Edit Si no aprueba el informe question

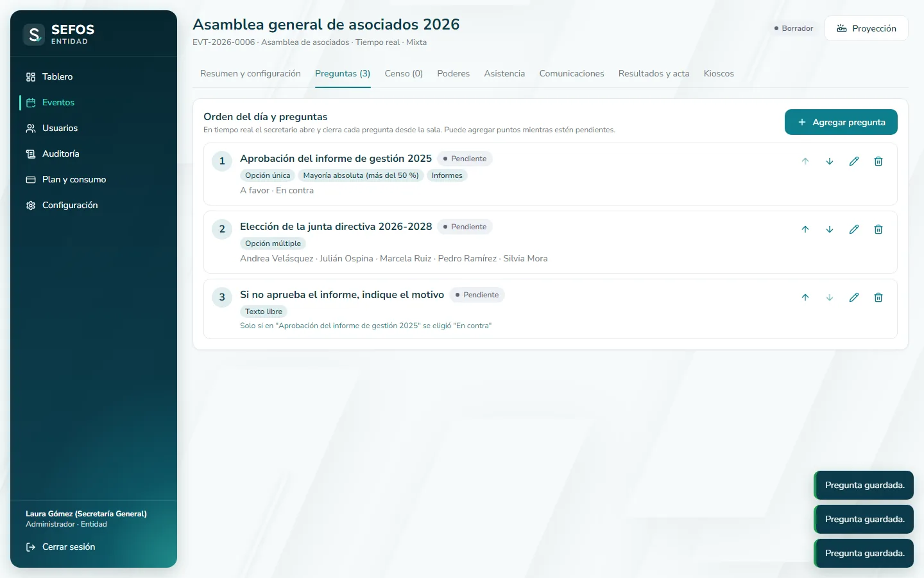(854, 297)
